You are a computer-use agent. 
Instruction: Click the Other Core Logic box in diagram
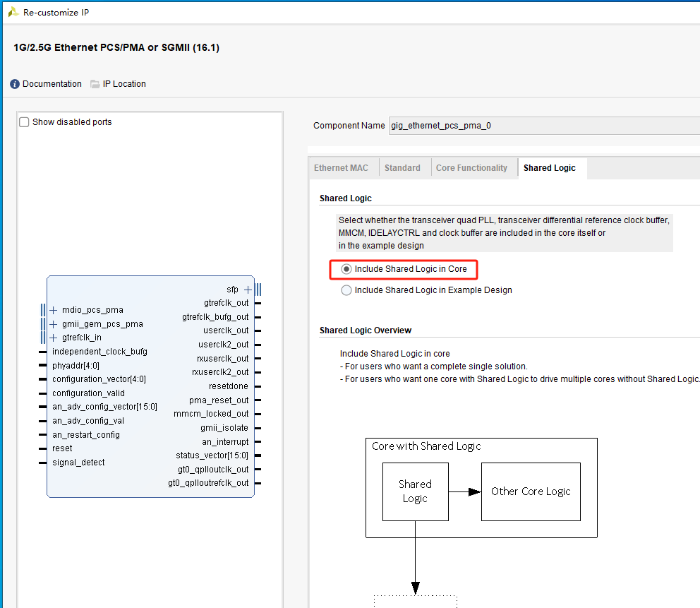point(531,491)
